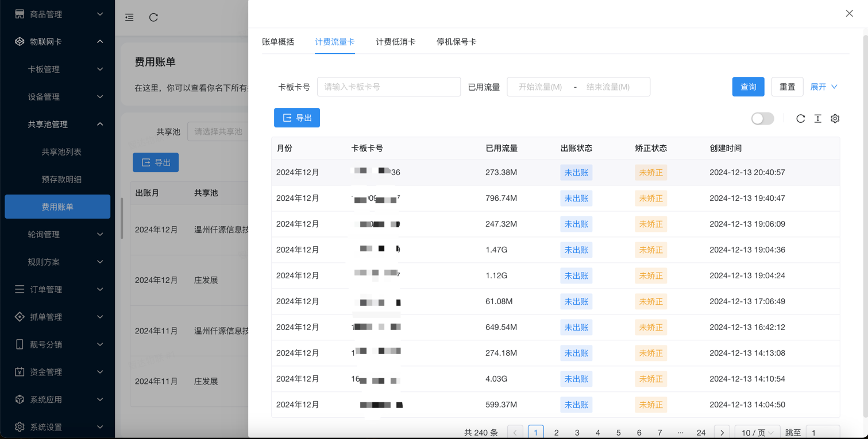Click the 查询 search button
The height and width of the screenshot is (439, 868).
tap(748, 87)
